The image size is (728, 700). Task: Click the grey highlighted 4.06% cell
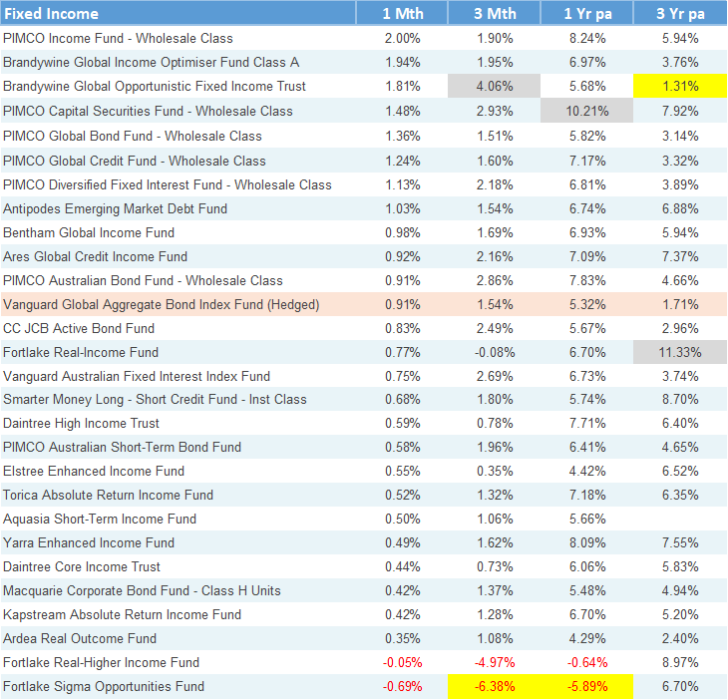(495, 86)
